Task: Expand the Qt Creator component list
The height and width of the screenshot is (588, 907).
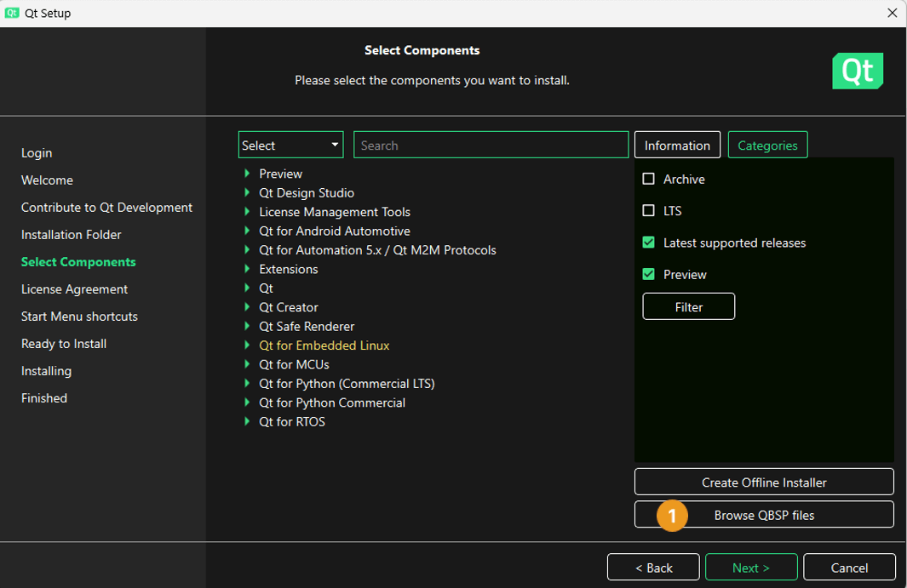Action: (245, 307)
